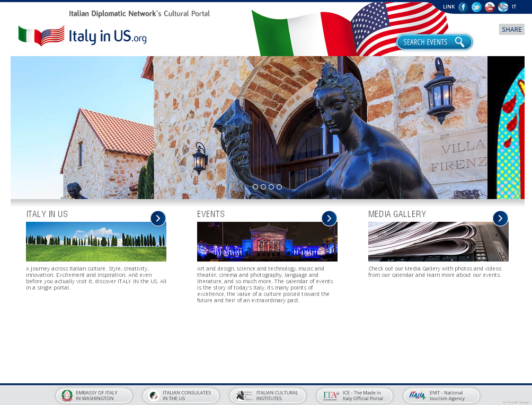532x405 pixels.
Task: Select the second slideshow dot
Action: tap(263, 187)
